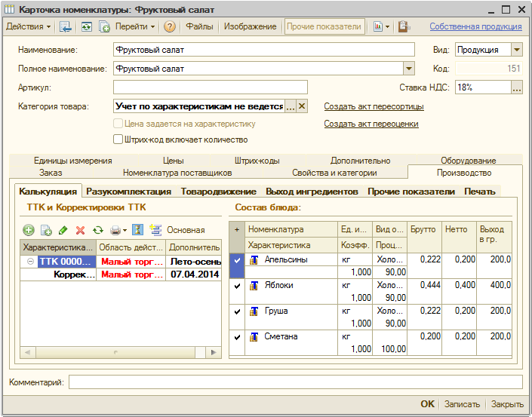Viewport: 532px width, 417px height.
Task: Open the Вид dropdown arrow
Action: (516, 50)
